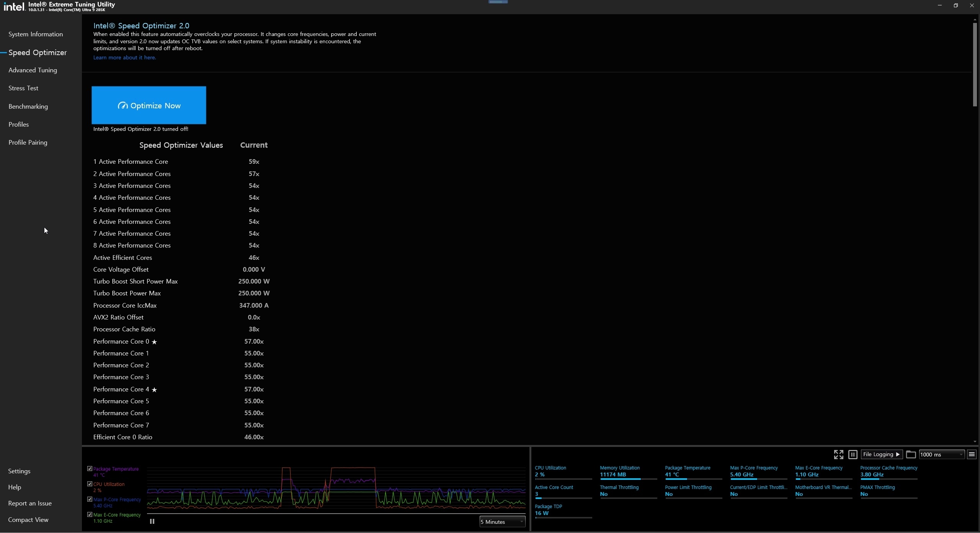Open Profile Pairing section
The height and width of the screenshot is (533, 980).
28,142
